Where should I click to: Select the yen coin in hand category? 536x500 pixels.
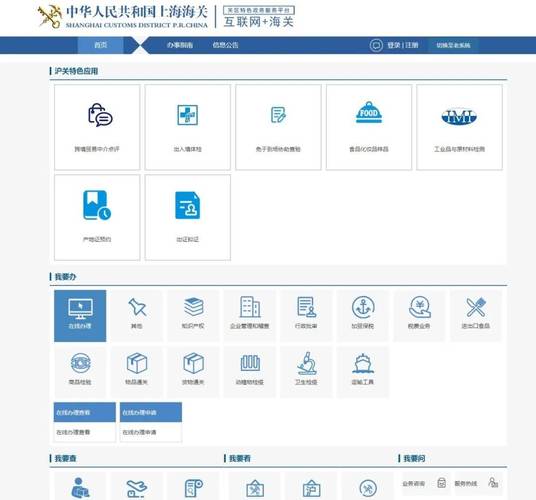[419, 316]
